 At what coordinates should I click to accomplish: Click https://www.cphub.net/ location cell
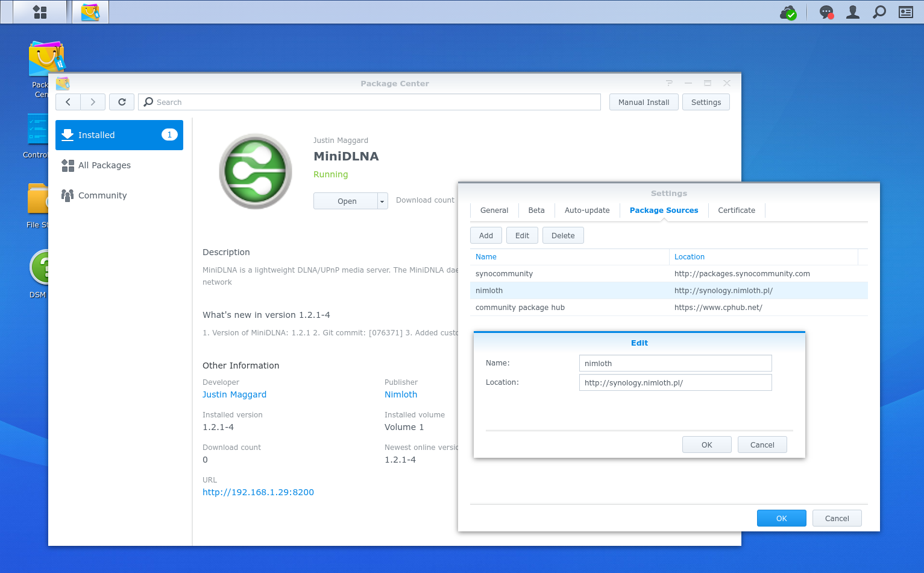point(718,308)
